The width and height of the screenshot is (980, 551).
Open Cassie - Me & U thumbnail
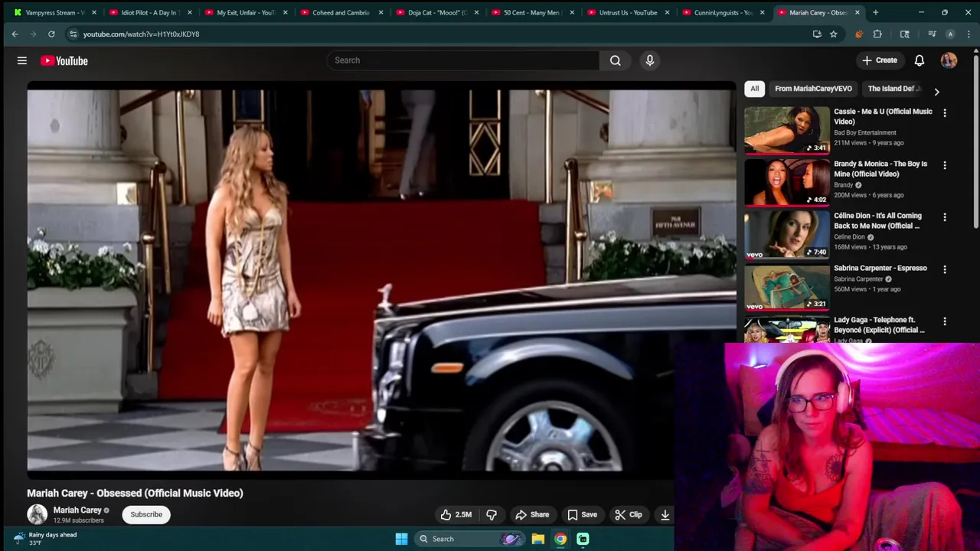[787, 130]
